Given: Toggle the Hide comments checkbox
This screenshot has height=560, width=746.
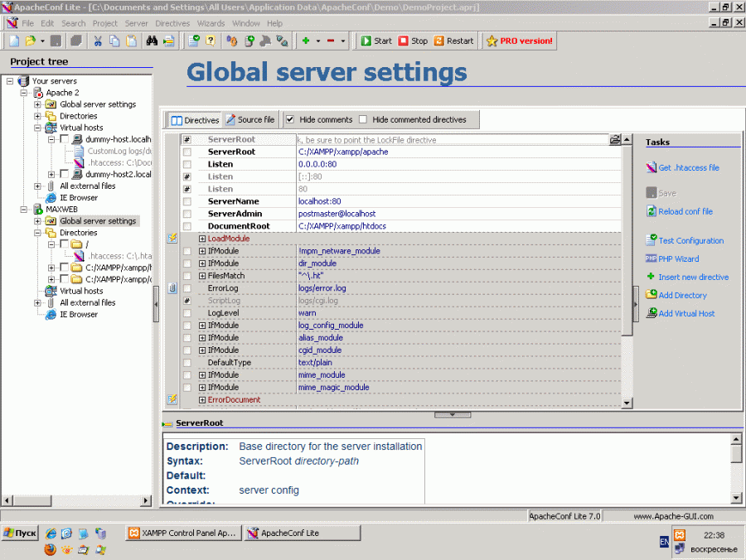Looking at the screenshot, I should click(x=290, y=120).
